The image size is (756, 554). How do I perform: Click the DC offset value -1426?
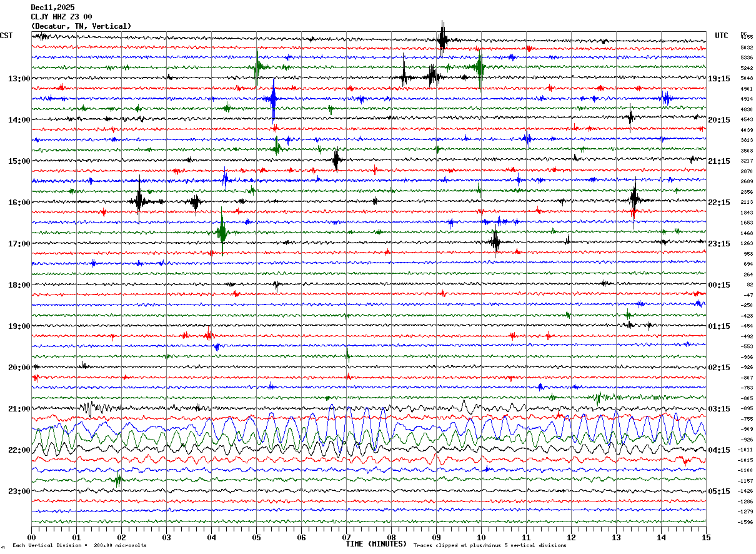coord(747,491)
